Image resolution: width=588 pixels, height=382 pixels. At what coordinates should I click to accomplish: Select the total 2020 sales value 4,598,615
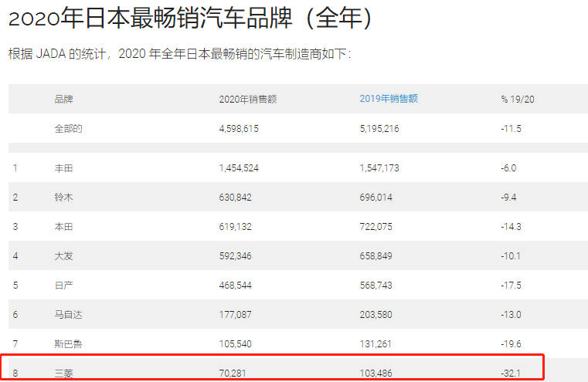[239, 129]
